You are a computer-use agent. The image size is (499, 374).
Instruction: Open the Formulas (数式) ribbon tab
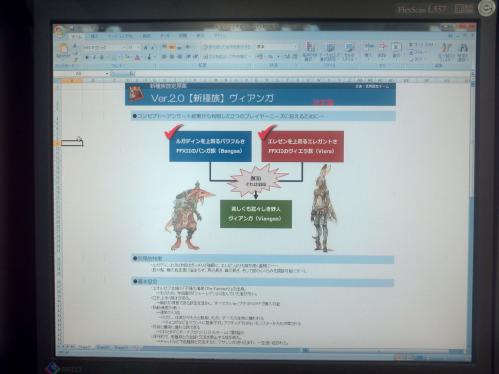(x=146, y=36)
